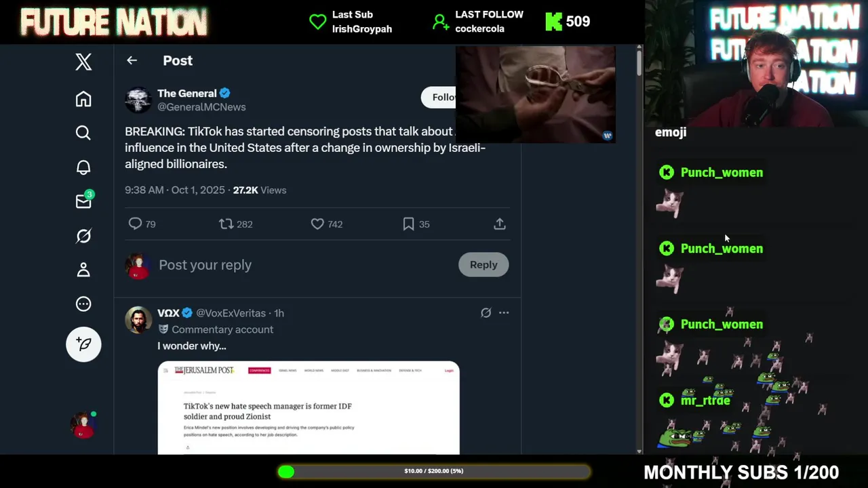Click the Post your reply field
Viewport: 868px width, 488px height.
(x=305, y=265)
